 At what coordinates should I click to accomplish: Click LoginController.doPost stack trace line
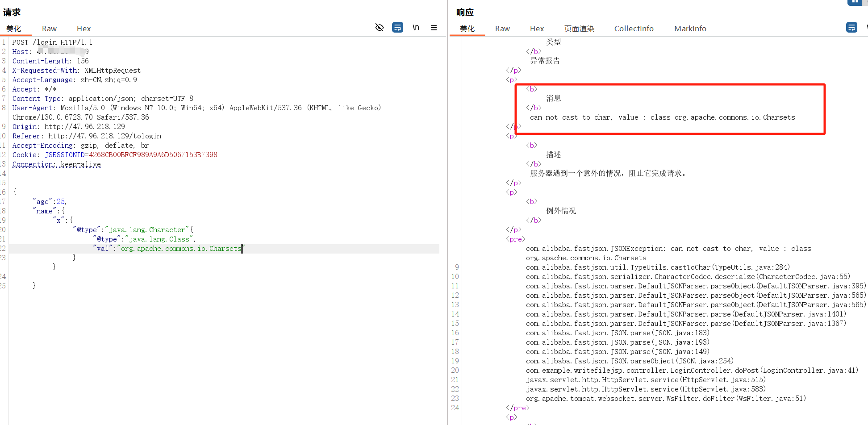[x=692, y=371]
